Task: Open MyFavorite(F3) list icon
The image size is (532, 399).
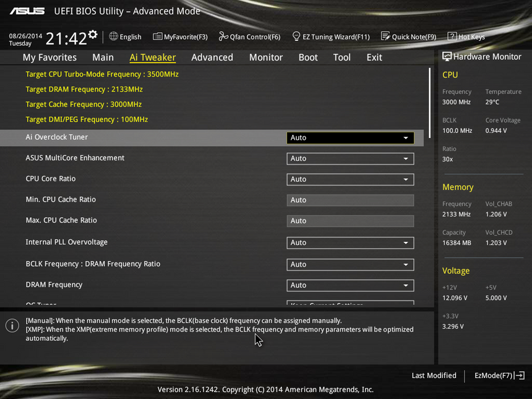Action: coord(158,36)
